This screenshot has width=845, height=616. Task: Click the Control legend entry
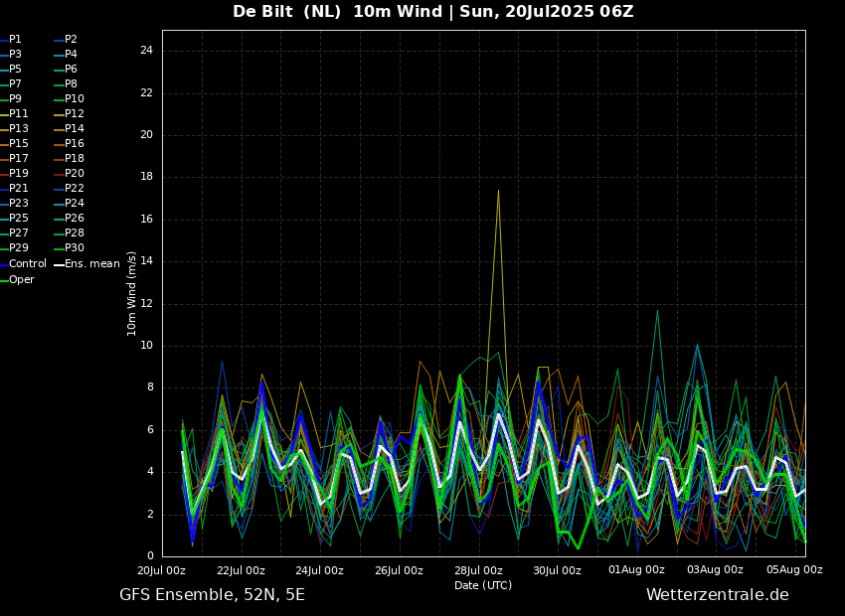tap(28, 264)
